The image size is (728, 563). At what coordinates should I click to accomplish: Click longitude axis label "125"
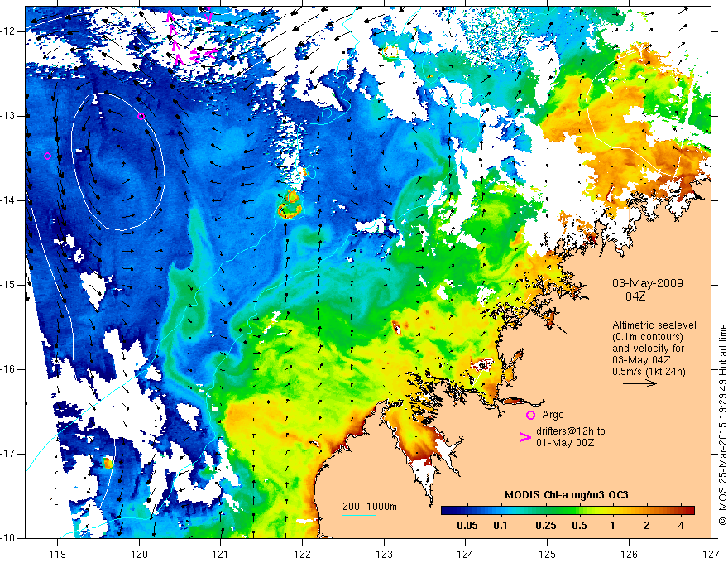[x=548, y=554]
